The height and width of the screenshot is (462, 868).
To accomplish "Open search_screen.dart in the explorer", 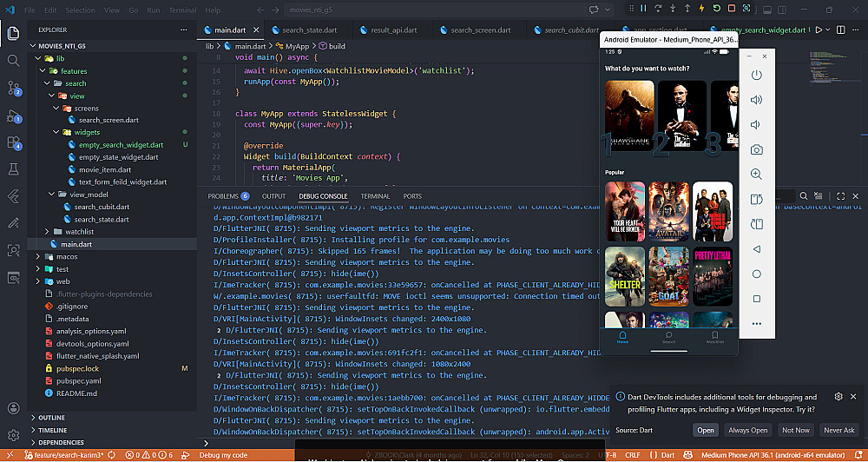I will coord(108,121).
